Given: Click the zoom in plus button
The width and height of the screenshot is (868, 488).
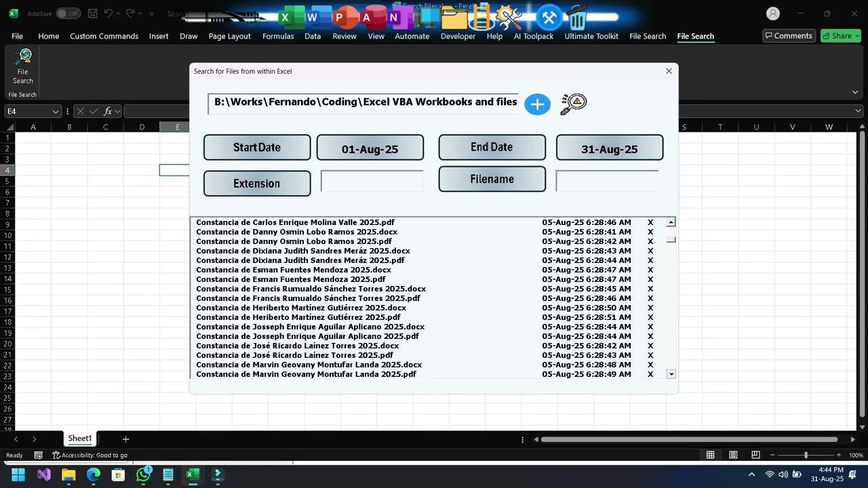Looking at the screenshot, I should (x=839, y=455).
